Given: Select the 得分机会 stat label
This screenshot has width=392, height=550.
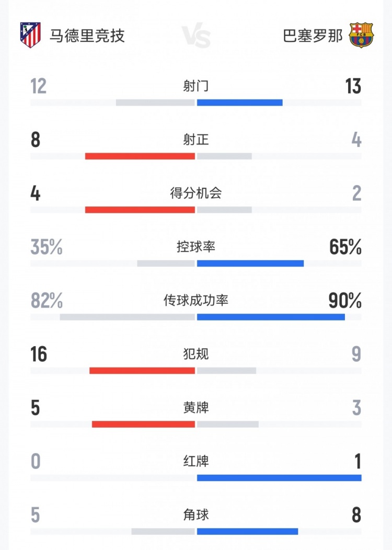Looking at the screenshot, I should tap(196, 193).
